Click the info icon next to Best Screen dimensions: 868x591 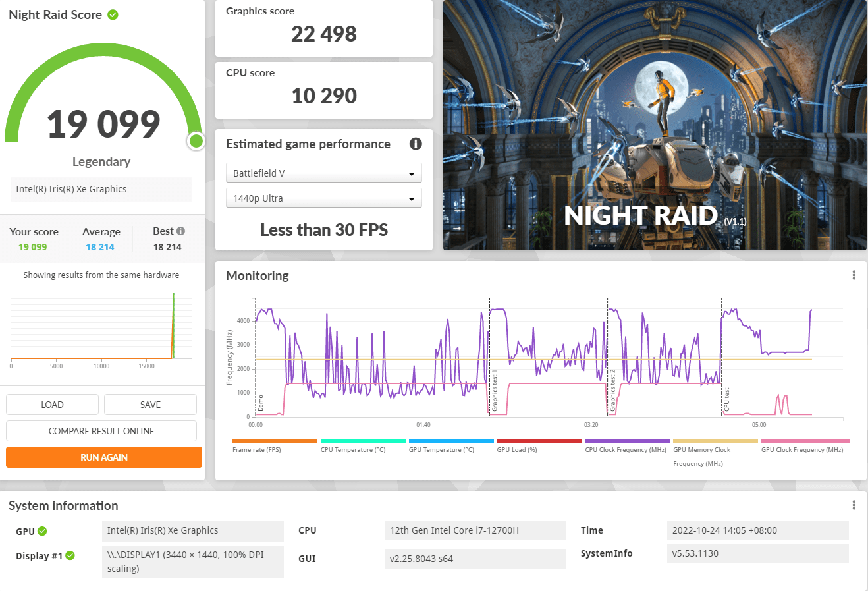(181, 231)
